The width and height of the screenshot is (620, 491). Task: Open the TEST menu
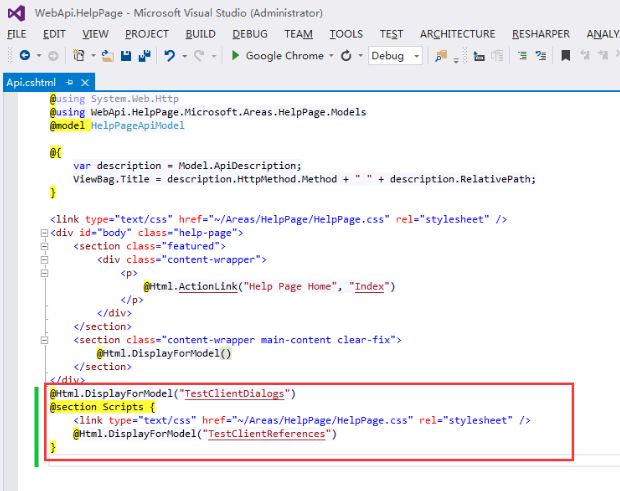[x=391, y=34]
